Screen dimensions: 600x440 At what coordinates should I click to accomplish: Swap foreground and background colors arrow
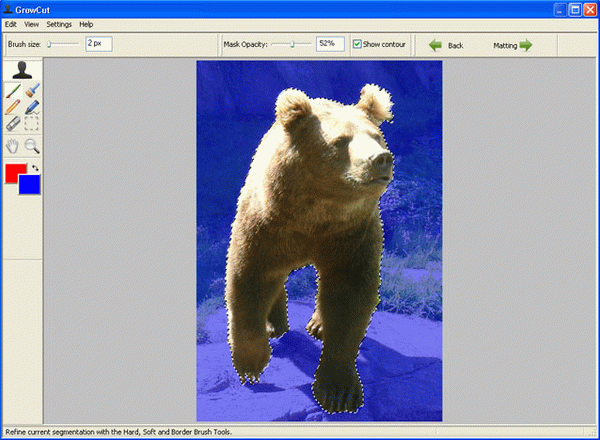(x=36, y=167)
